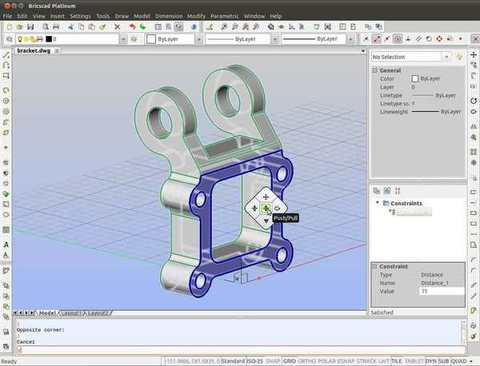Open the layer dropdown arrow in toolbar
This screenshot has height=366, width=480.
123,39
